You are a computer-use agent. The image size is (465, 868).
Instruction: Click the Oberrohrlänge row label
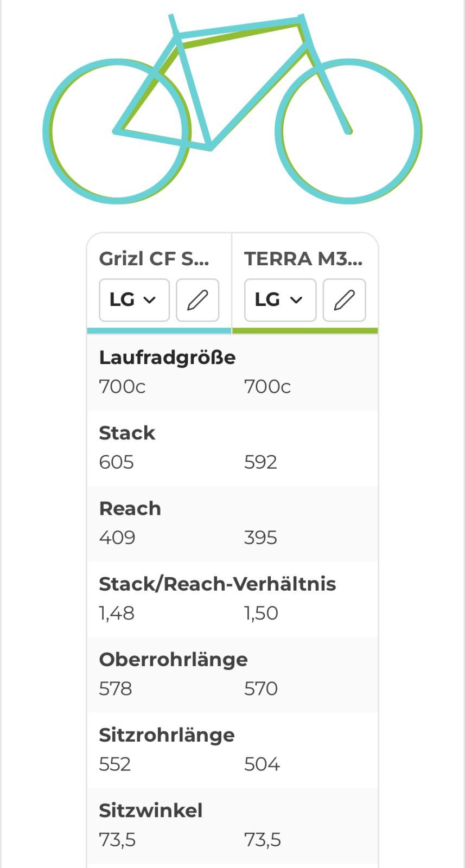[x=173, y=659]
